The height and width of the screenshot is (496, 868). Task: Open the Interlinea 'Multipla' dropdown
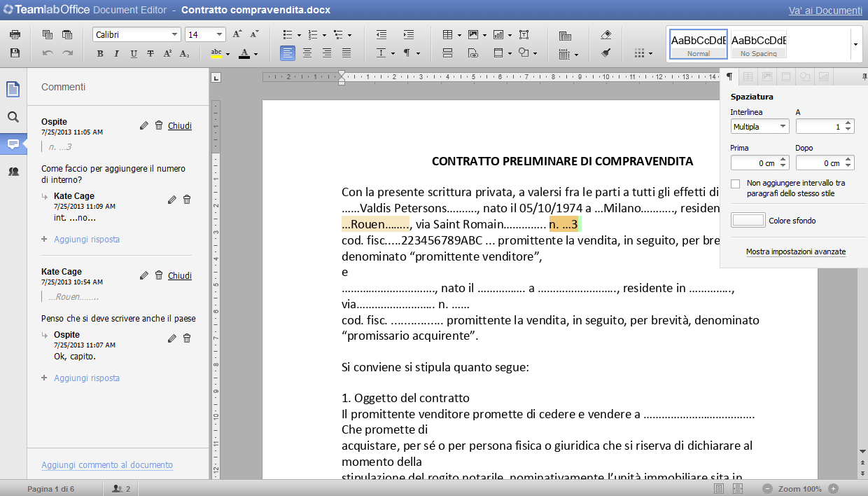click(759, 127)
